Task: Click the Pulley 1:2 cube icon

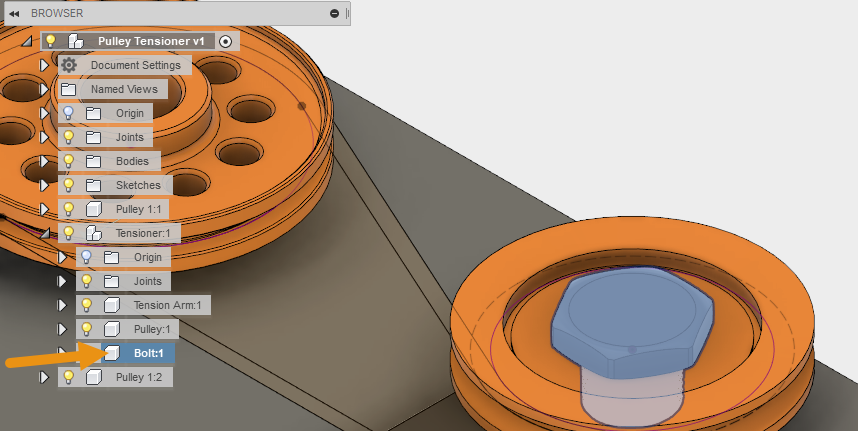Action: click(x=94, y=377)
